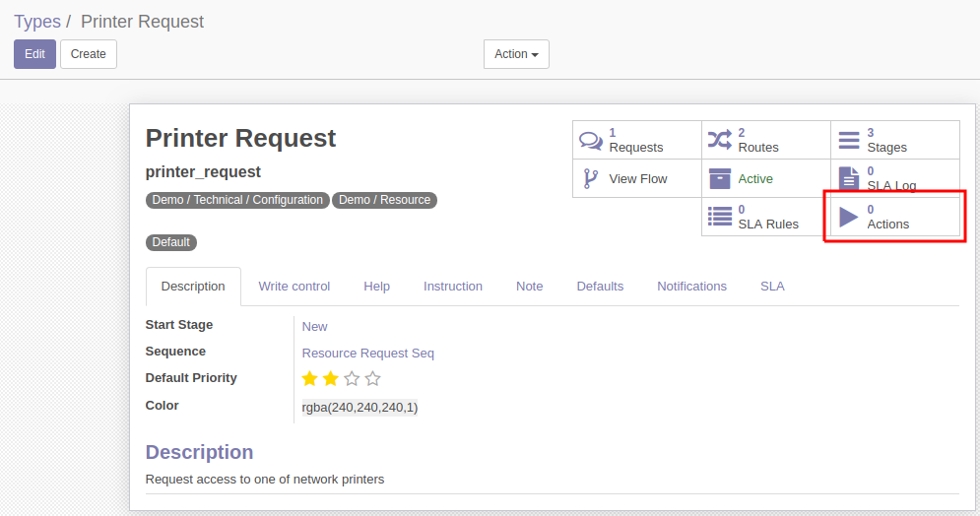Go back to Types breadcrumb
Image resolution: width=980 pixels, height=516 pixels.
tap(37, 22)
